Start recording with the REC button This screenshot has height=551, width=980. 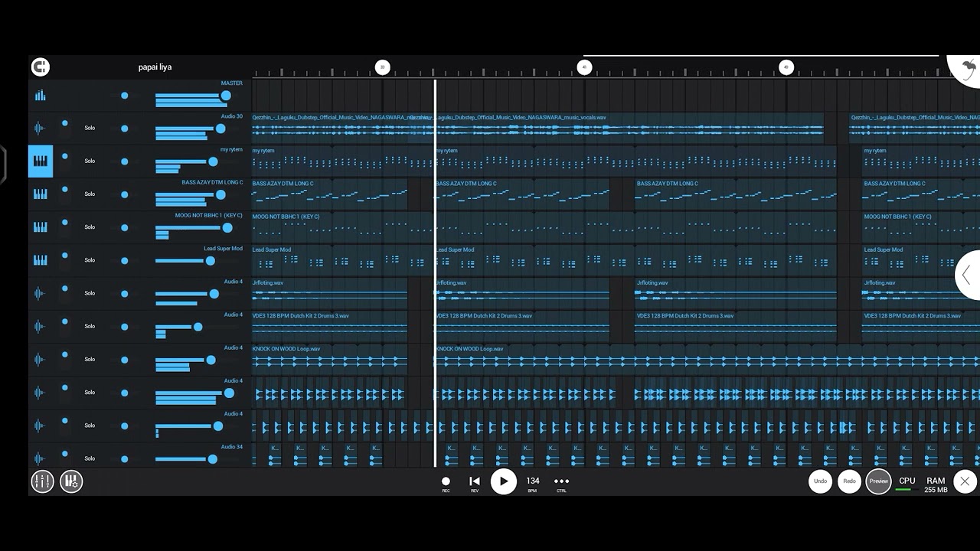pos(446,484)
